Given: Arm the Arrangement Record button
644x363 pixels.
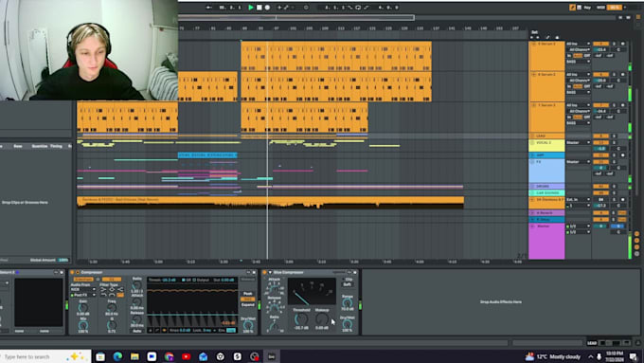Looking at the screenshot, I should coord(267,8).
